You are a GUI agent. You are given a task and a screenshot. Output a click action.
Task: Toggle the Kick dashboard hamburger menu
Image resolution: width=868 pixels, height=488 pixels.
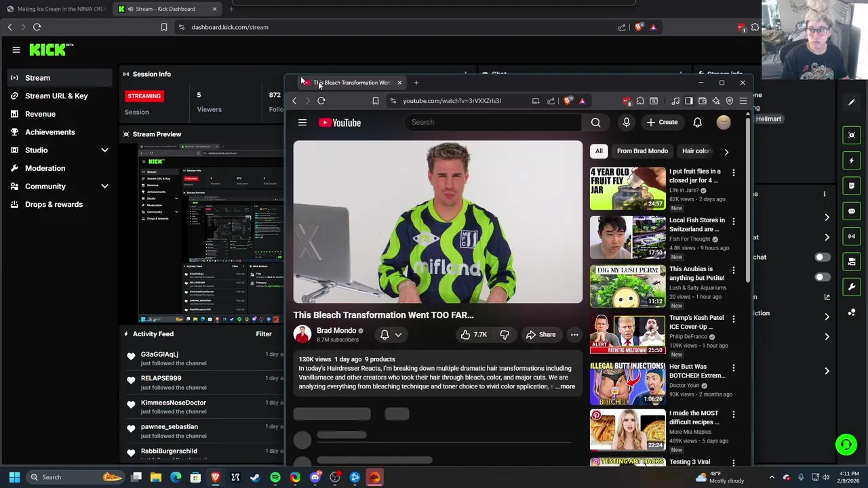tap(16, 49)
